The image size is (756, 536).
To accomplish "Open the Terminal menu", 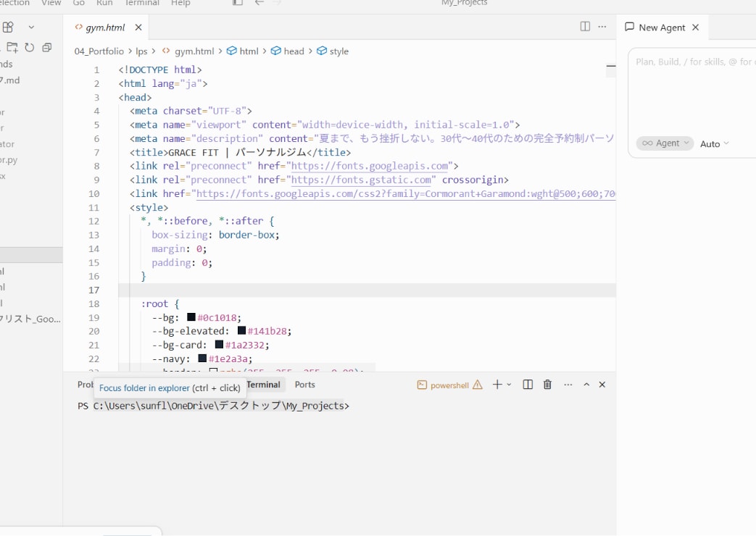I will point(142,3).
